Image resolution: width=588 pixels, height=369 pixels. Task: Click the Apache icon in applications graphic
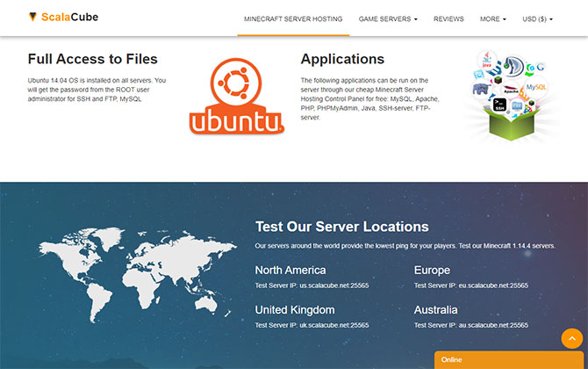tap(511, 90)
